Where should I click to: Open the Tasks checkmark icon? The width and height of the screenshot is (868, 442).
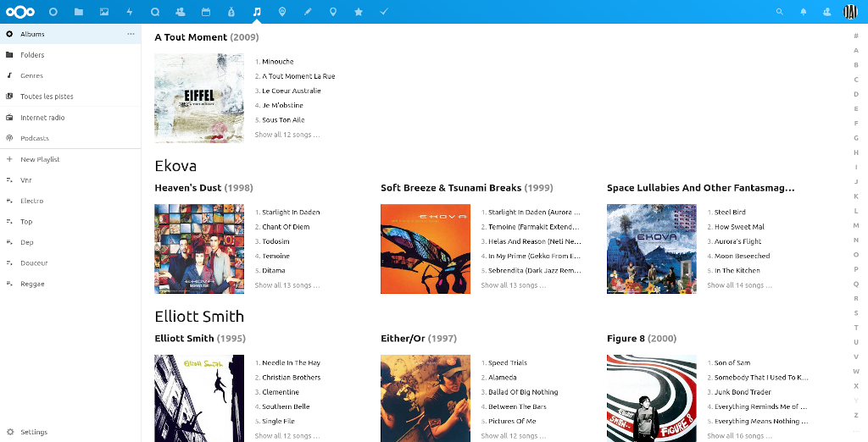(x=384, y=12)
